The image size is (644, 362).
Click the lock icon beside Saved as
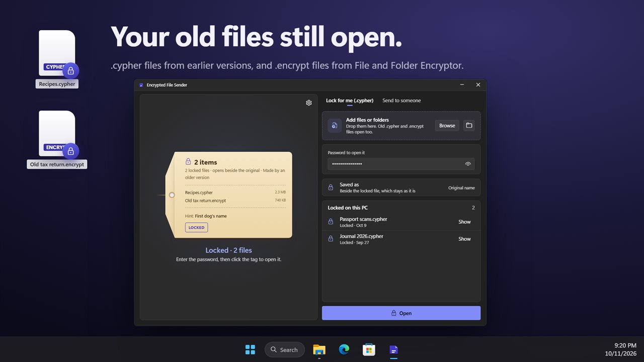[x=331, y=188]
